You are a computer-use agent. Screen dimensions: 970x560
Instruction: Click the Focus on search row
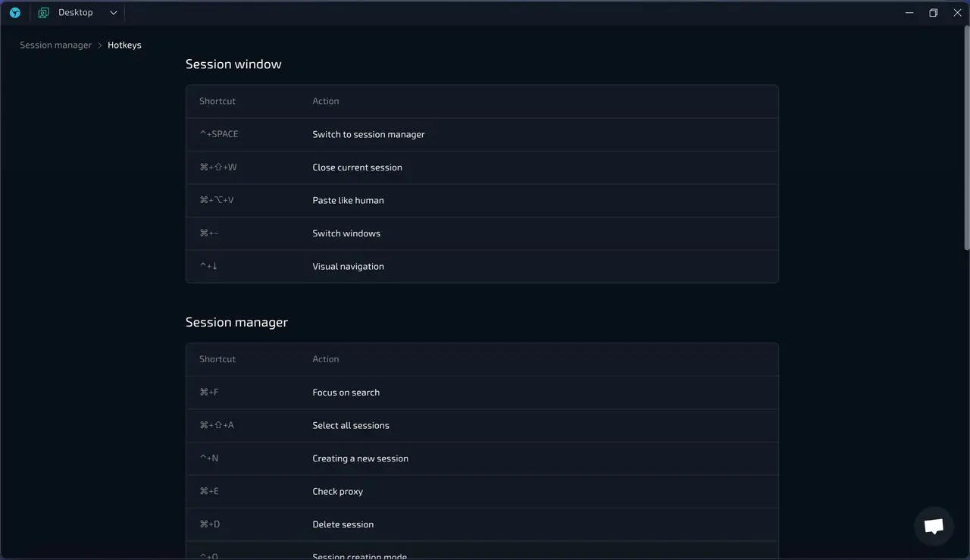pyautogui.click(x=481, y=393)
